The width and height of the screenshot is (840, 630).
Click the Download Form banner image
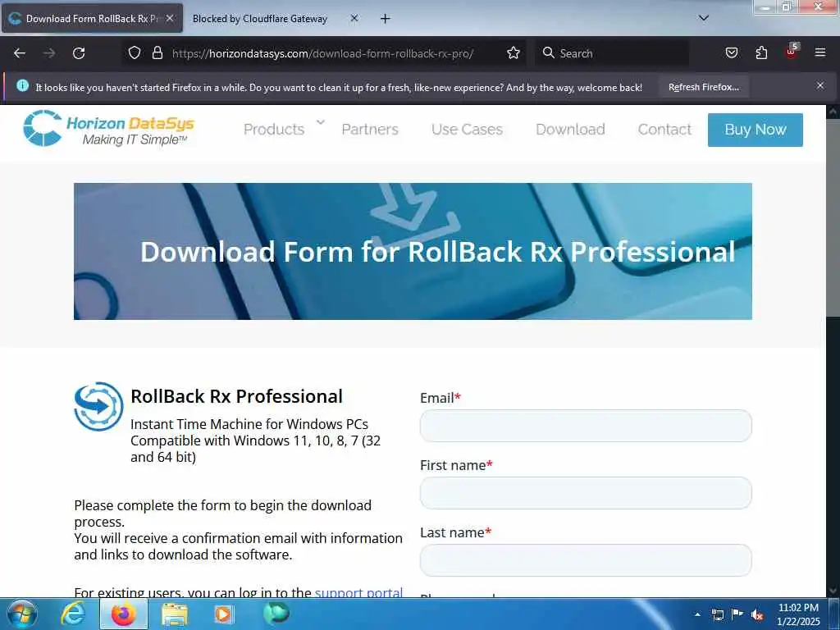point(413,251)
